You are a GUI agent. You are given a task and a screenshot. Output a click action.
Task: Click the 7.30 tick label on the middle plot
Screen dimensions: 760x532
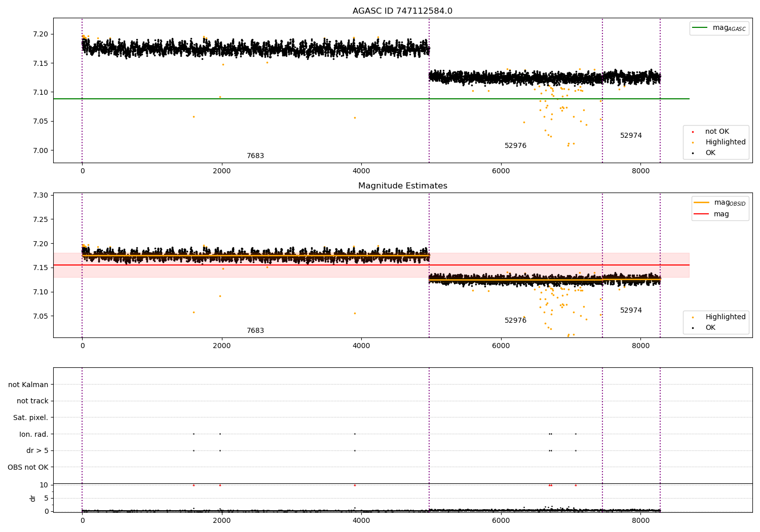40,196
